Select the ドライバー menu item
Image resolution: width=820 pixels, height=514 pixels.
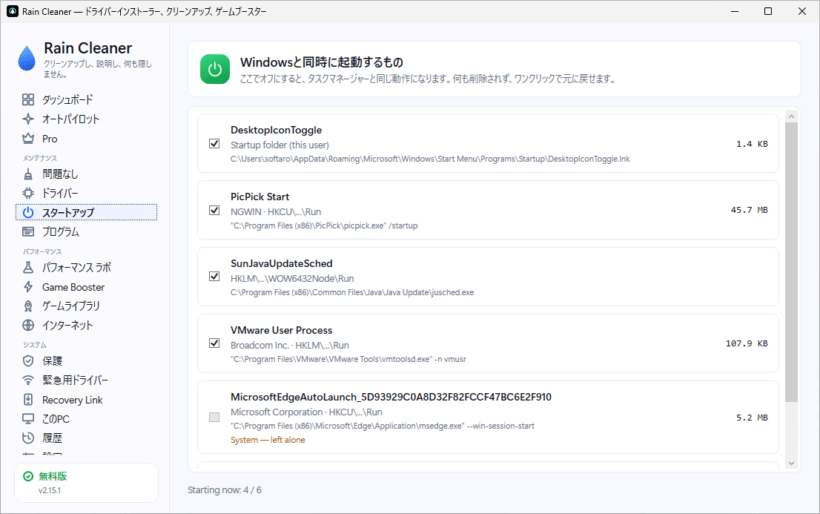point(86,193)
